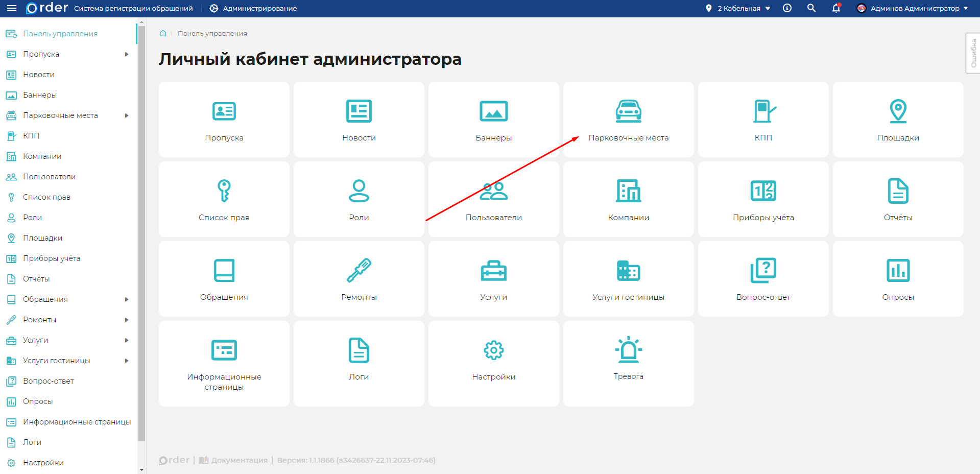Click the КПП tile icon

click(x=763, y=111)
